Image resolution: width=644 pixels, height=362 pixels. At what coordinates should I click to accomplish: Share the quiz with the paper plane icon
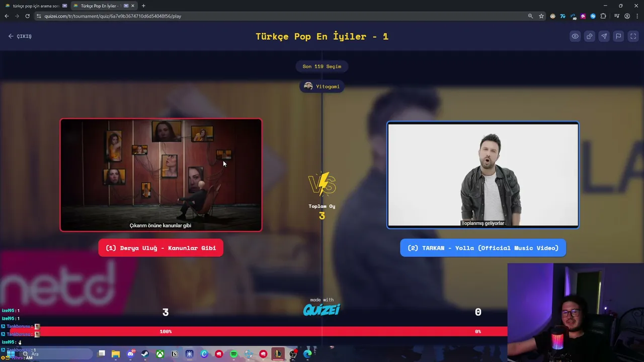pyautogui.click(x=604, y=36)
